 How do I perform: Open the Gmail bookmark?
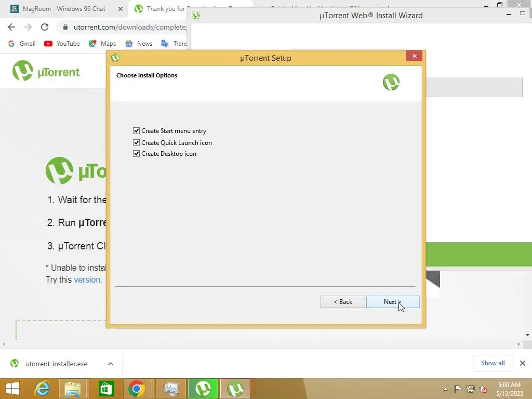pos(22,44)
